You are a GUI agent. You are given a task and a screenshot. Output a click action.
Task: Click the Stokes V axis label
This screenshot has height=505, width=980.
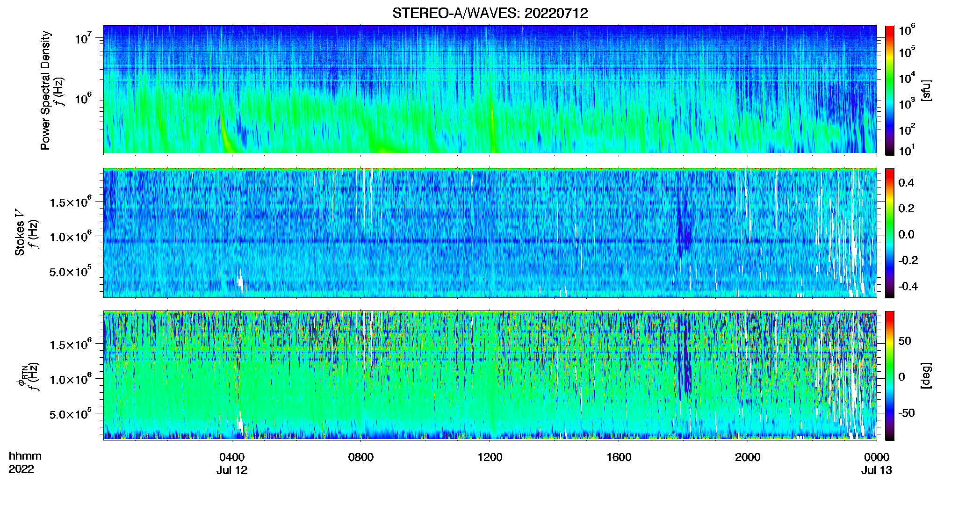[x=20, y=232]
